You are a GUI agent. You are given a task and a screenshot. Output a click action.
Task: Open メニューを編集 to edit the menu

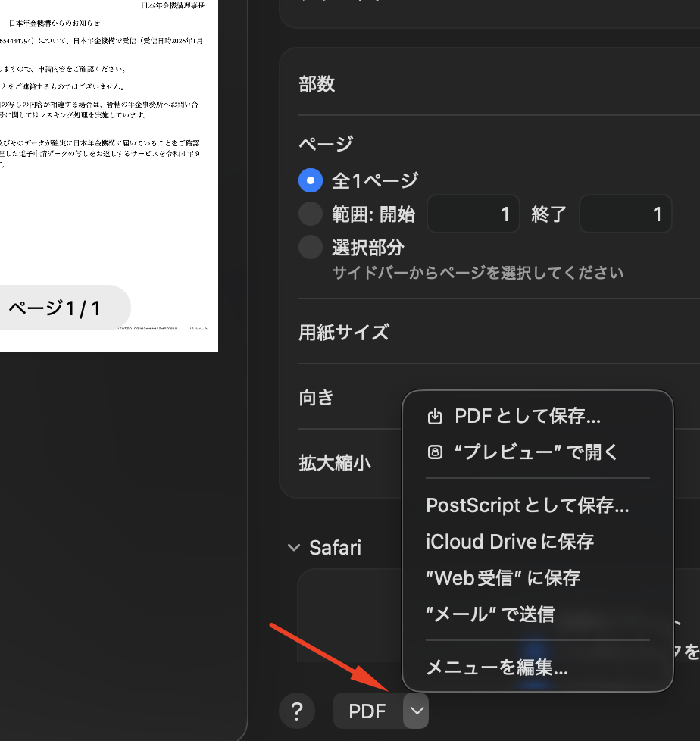pos(497,668)
